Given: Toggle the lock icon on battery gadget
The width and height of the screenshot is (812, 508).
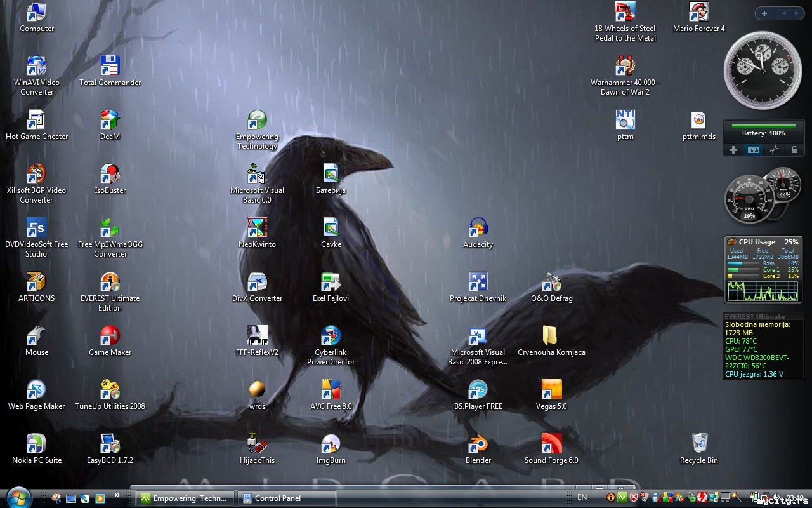Looking at the screenshot, I should 794,150.
